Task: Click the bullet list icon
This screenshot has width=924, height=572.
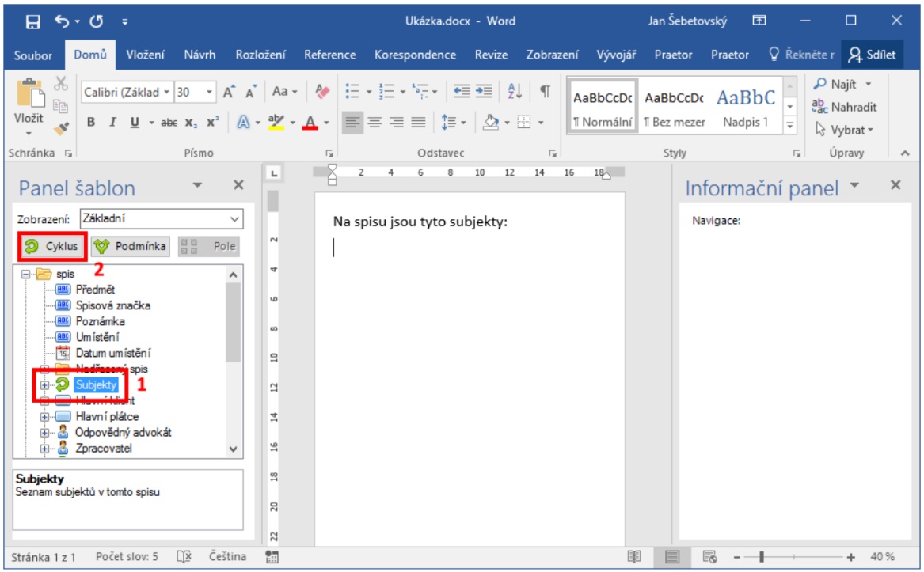Action: pyautogui.click(x=353, y=92)
